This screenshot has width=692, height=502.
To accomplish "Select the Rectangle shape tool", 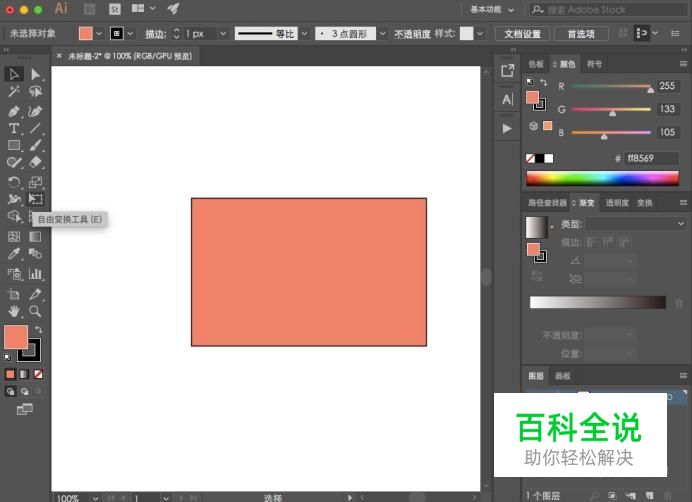I will (14, 146).
